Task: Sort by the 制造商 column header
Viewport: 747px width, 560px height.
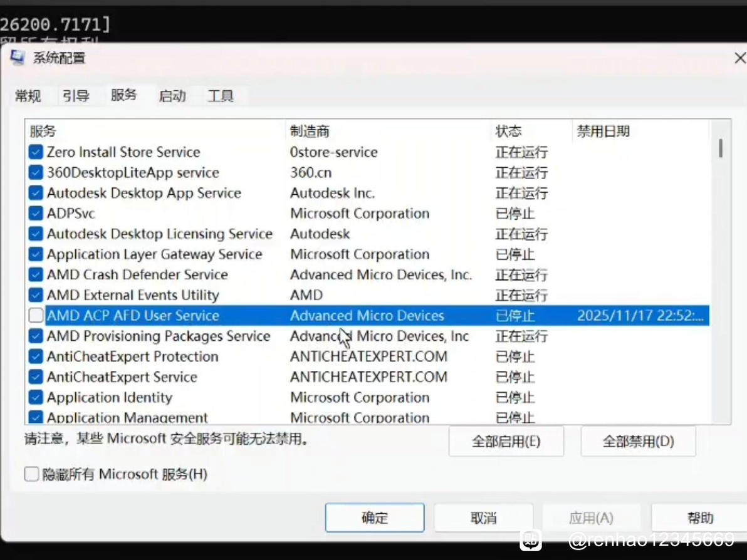Action: tap(388, 131)
